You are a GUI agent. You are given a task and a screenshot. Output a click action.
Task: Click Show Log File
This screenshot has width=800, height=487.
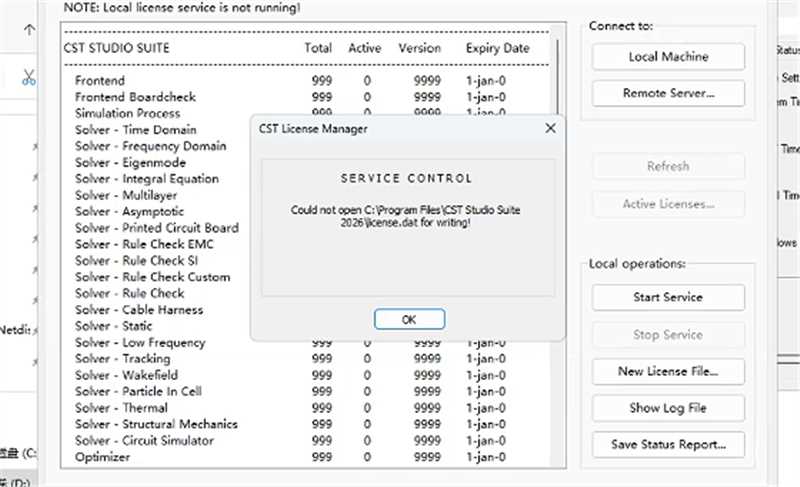click(x=668, y=408)
